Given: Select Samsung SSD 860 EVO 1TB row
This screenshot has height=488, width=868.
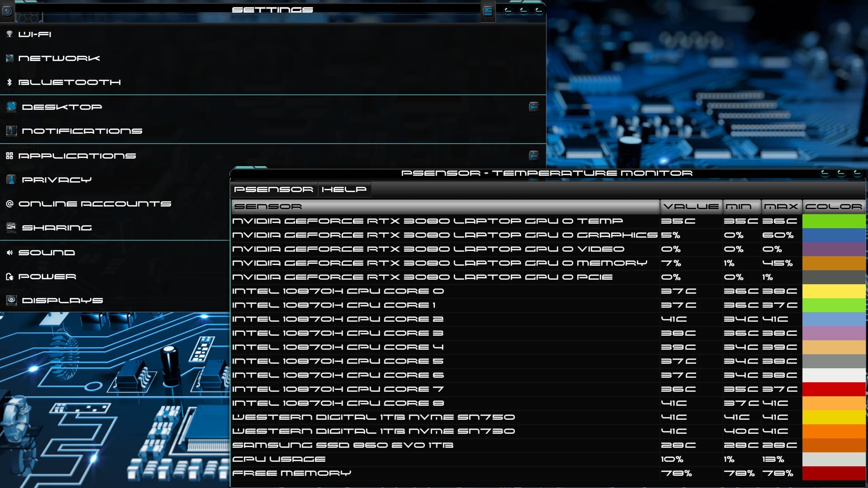Looking at the screenshot, I should 548,445.
